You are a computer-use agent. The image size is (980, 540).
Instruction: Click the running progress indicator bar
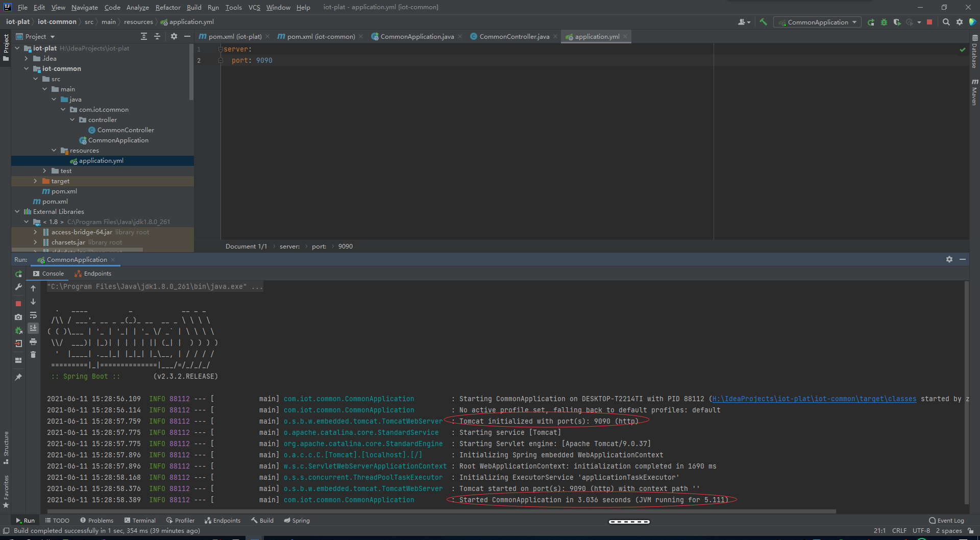[x=629, y=521]
